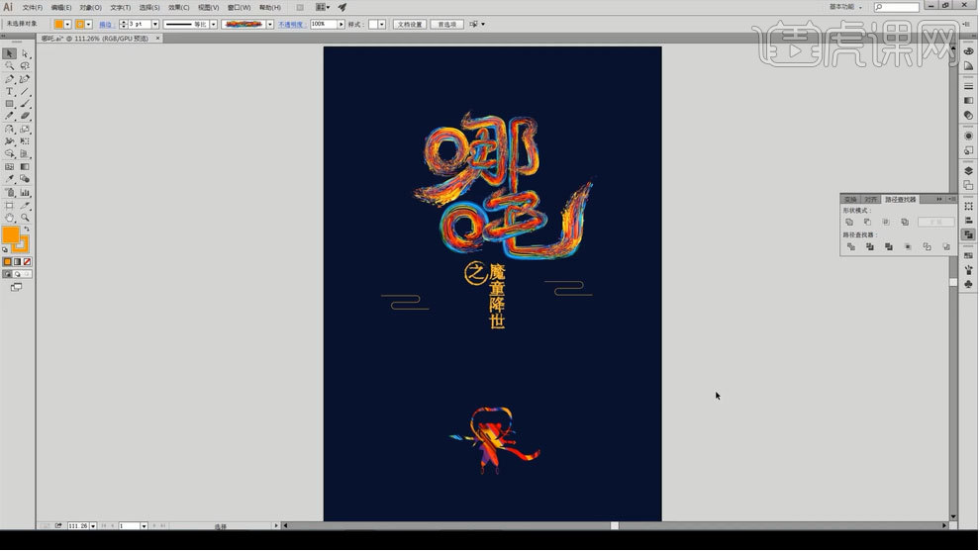Click the large orange Fill swatch in toolbox
980x551 pixels.
coord(11,234)
